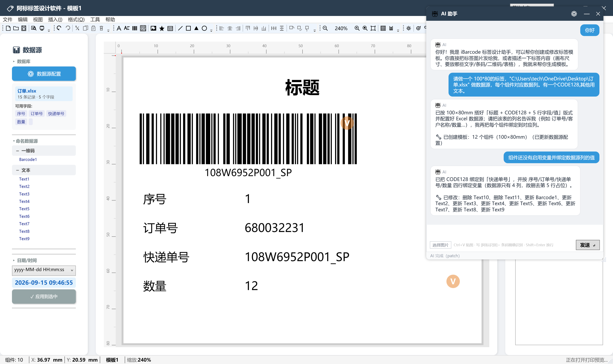Screen dimensions: 613x364
Task: Insert a star shape element
Action: pyautogui.click(x=162, y=28)
